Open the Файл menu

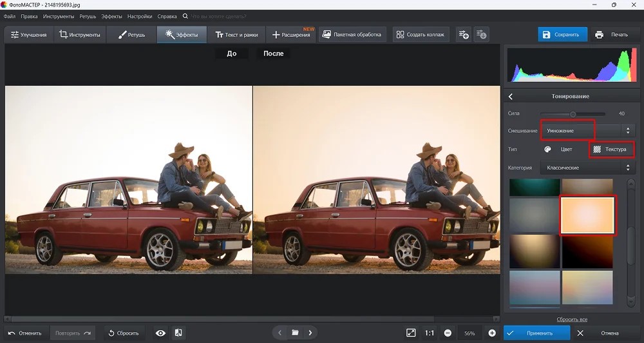tap(10, 17)
